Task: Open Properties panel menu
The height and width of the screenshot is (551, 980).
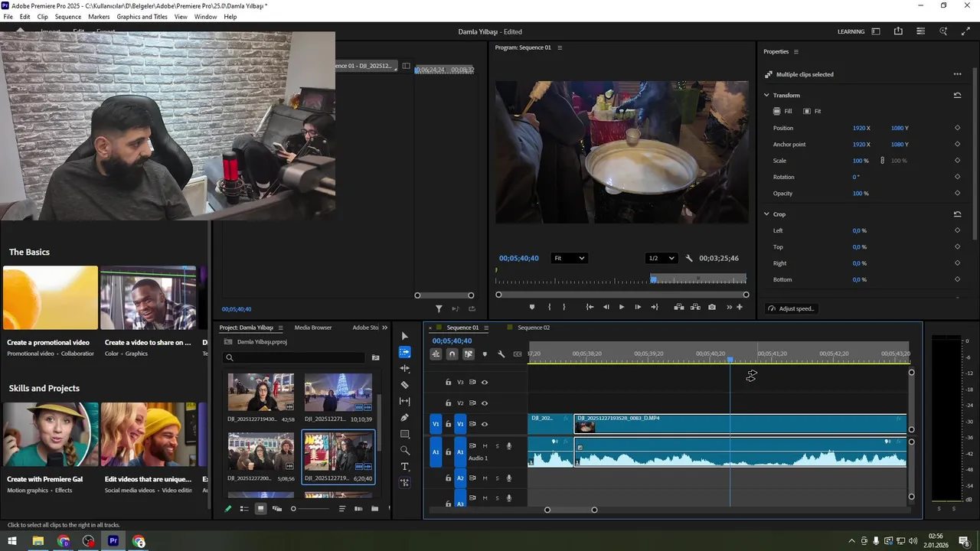Action: tap(795, 51)
